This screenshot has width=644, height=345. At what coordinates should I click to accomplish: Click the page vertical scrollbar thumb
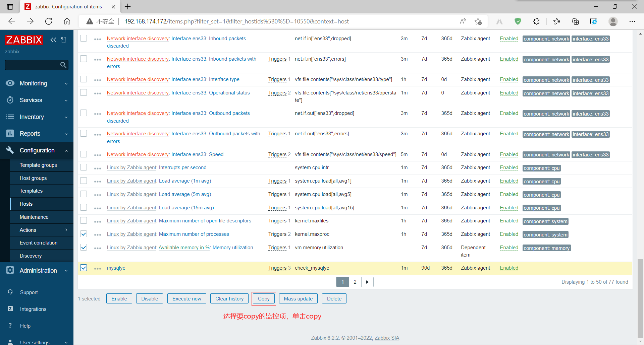640,298
